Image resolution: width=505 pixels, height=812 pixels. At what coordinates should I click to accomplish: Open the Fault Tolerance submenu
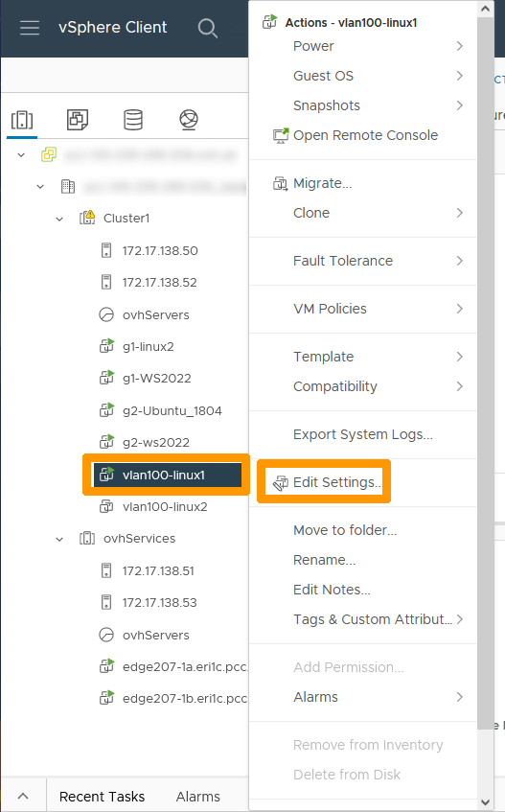point(363,261)
